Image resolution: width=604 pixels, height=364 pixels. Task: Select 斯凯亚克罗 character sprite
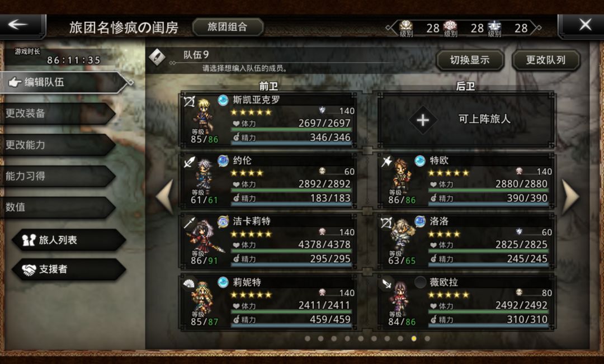click(202, 115)
